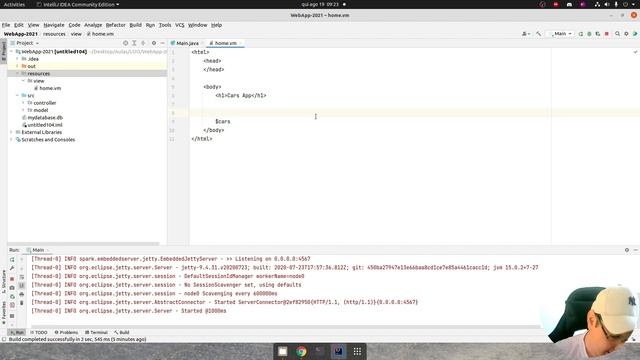This screenshot has height=360, width=640.
Task: Show Applications grid in the dock
Action: [357, 351]
